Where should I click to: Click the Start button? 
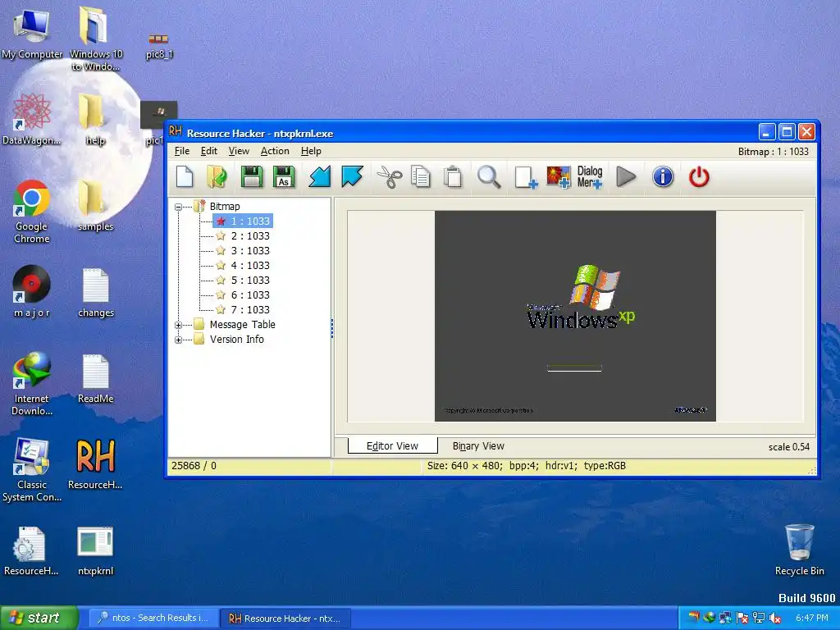[x=39, y=618]
